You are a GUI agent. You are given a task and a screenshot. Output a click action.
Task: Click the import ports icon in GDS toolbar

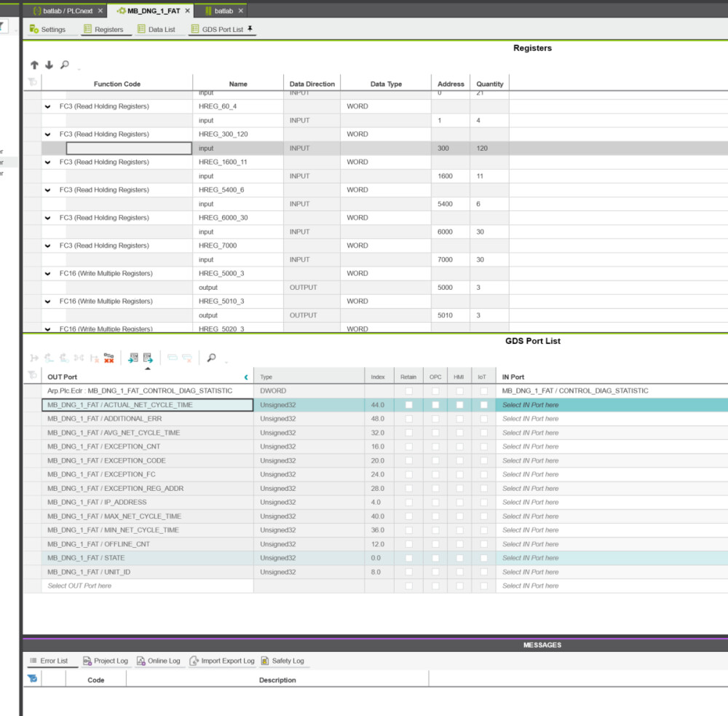[133, 358]
